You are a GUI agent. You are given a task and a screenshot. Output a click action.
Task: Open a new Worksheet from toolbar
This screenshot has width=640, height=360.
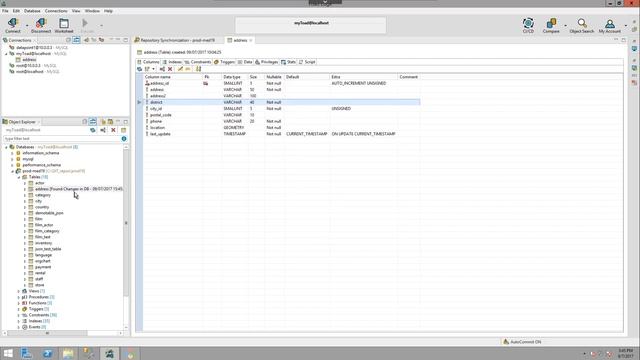click(64, 25)
